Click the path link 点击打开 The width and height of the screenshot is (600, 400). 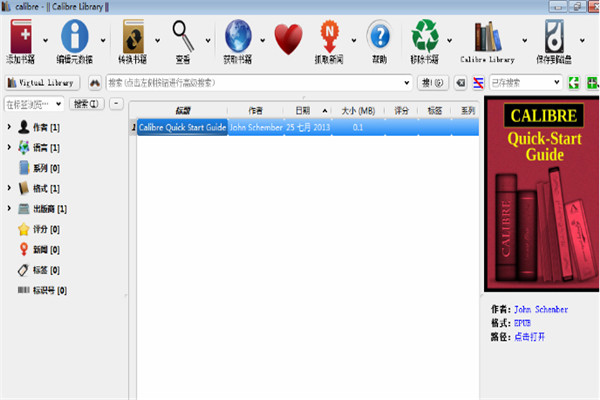(x=530, y=337)
